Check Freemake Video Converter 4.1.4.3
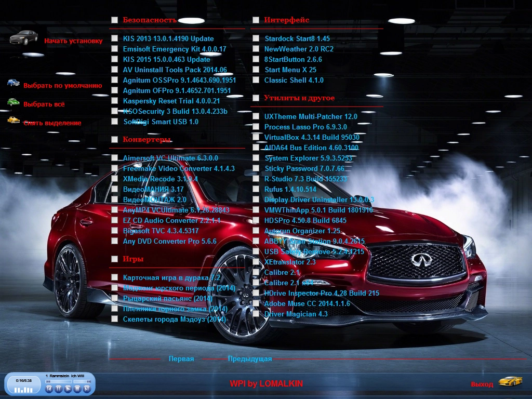Screen dimensions: 532x399 pyautogui.click(x=115, y=168)
